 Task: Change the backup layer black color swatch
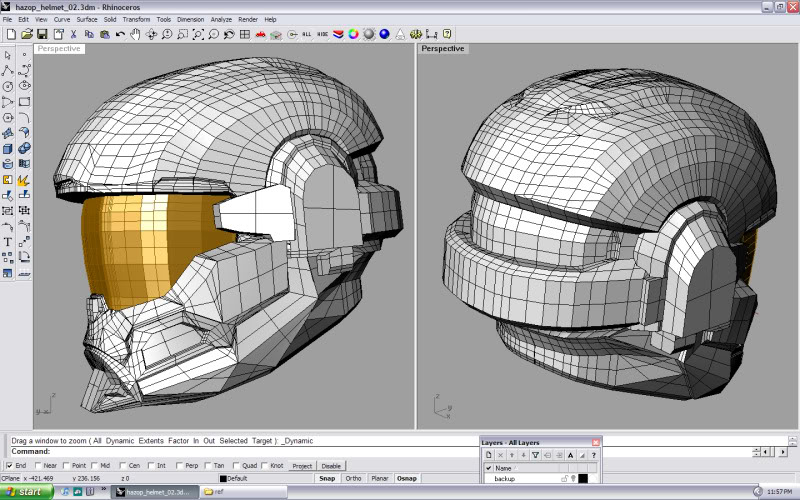[x=583, y=479]
